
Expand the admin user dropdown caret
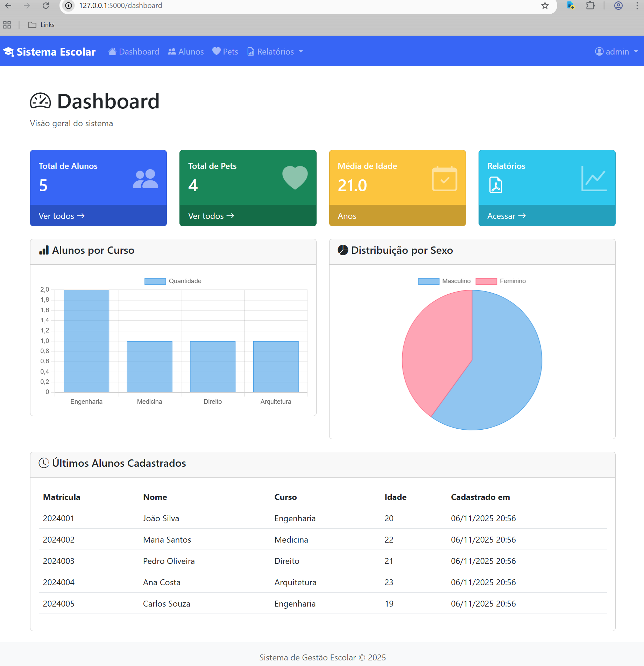636,52
